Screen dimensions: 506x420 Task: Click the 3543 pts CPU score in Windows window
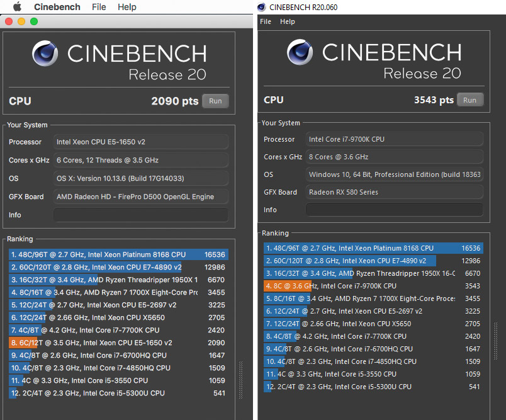tap(434, 100)
